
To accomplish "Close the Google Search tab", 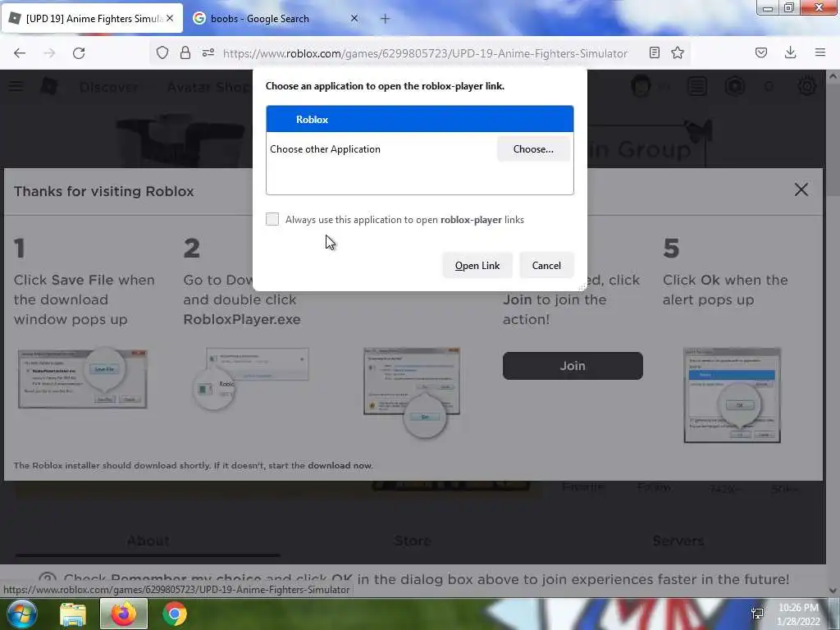I will pos(354,18).
